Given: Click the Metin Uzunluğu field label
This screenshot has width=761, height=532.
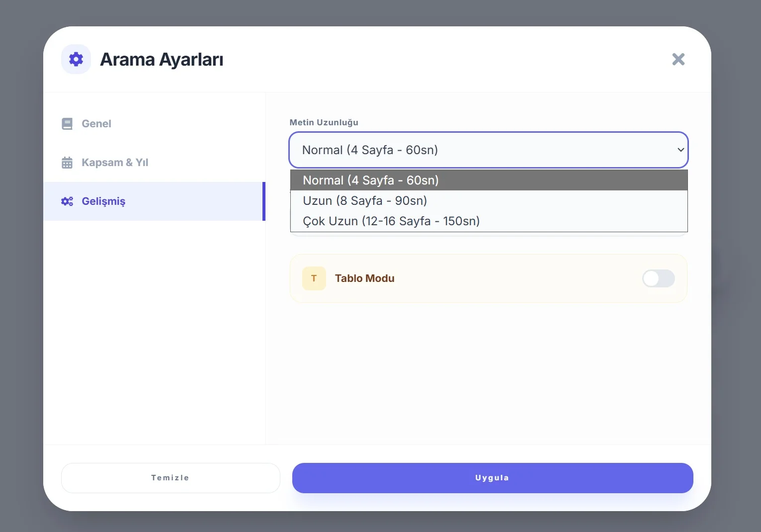Looking at the screenshot, I should tap(324, 122).
